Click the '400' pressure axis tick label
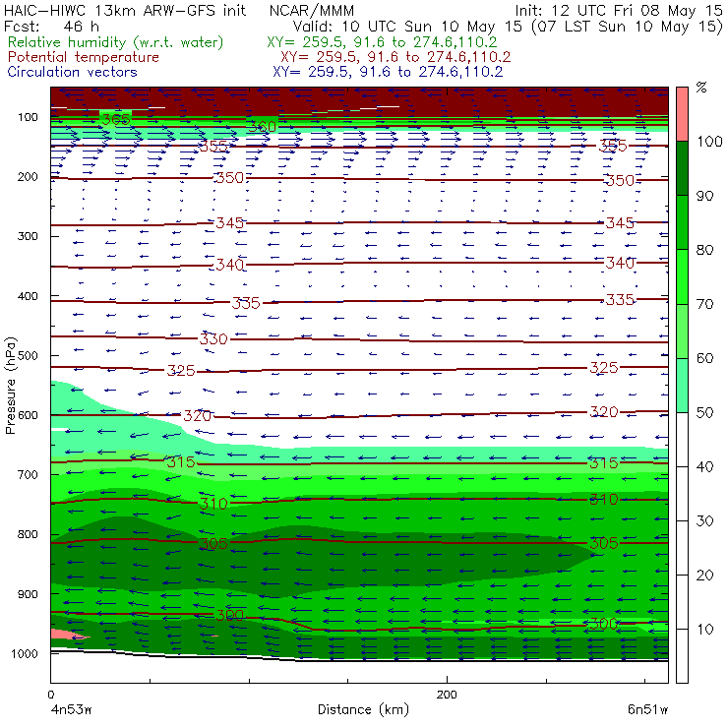The image size is (728, 728). coord(28,296)
